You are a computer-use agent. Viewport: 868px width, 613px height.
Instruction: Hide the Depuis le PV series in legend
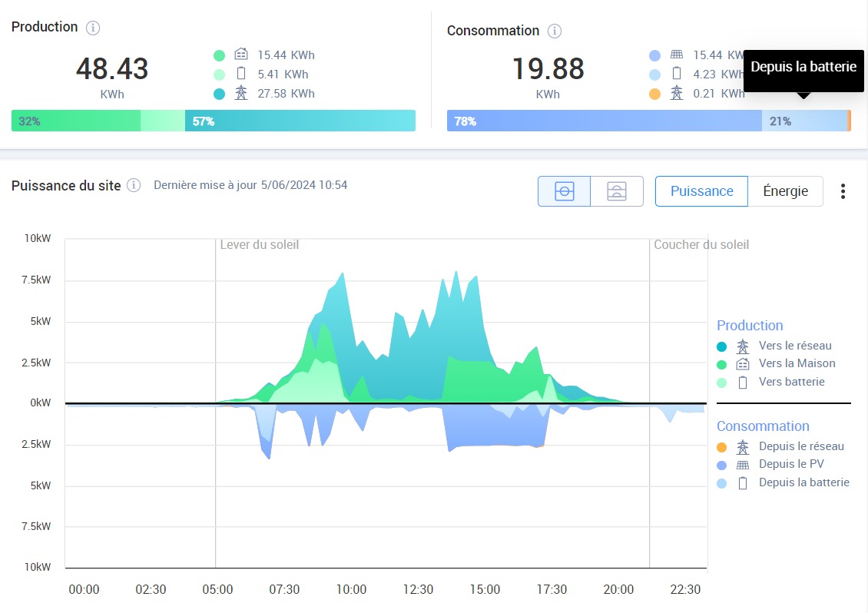(x=790, y=464)
